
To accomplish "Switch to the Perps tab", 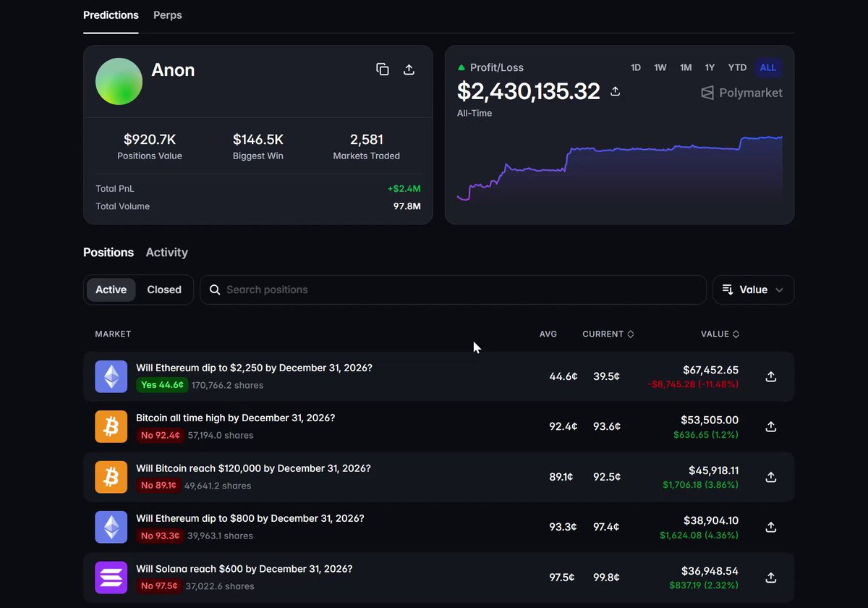I will pos(168,15).
